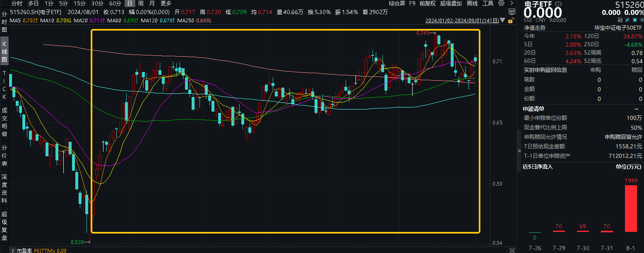The width and height of the screenshot is (644, 253).
Task: Expand more toolbar options chevron
Action: coord(512,3)
